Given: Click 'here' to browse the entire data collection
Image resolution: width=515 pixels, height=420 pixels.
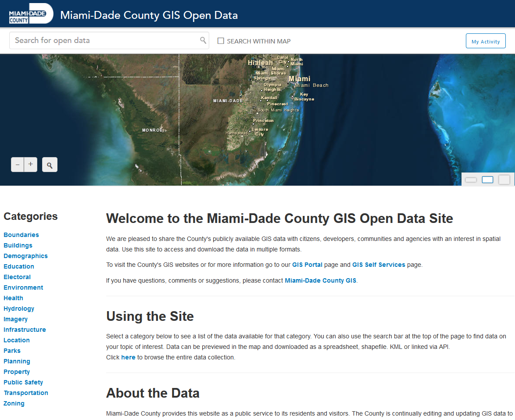Looking at the screenshot, I should point(128,357).
